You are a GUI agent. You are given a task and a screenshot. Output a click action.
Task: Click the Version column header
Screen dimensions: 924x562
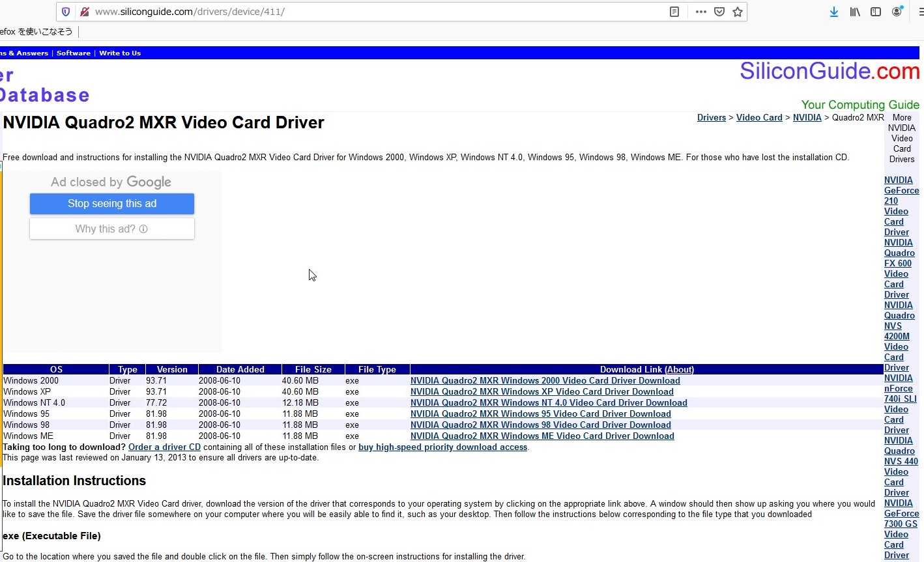[x=172, y=369]
